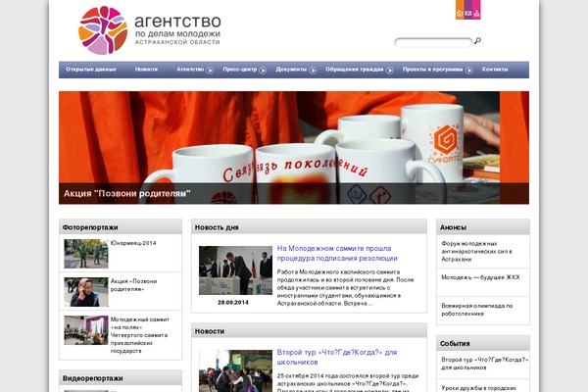The height and width of the screenshot is (392, 588).
Task: Expand the Проекты и программы submenu arrow
Action: pos(468,71)
